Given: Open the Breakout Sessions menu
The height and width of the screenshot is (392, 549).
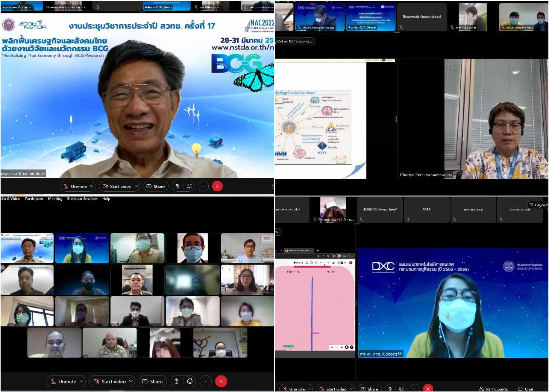Looking at the screenshot, I should click(82, 199).
